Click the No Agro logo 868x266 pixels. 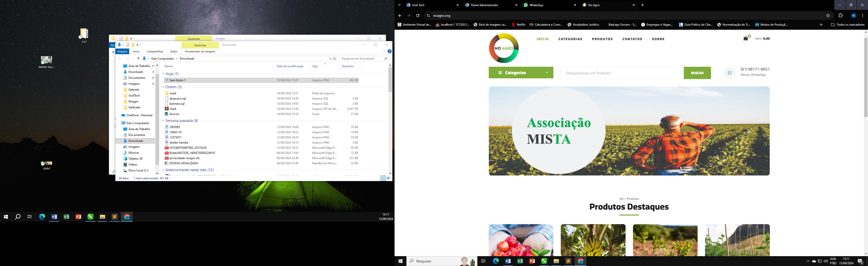coord(504,48)
